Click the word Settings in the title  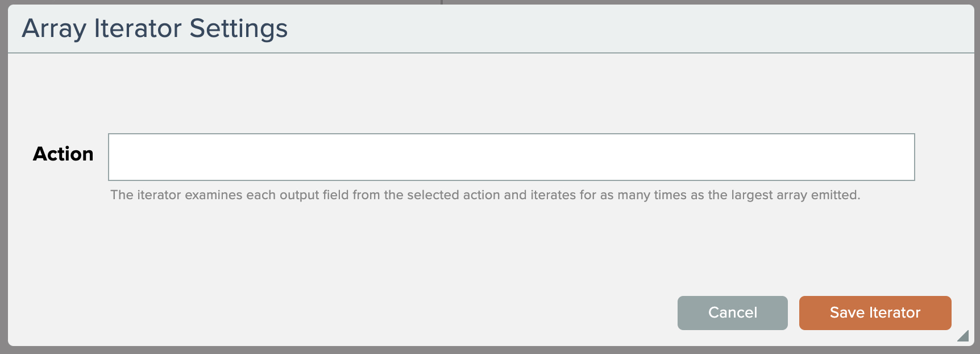[239, 28]
